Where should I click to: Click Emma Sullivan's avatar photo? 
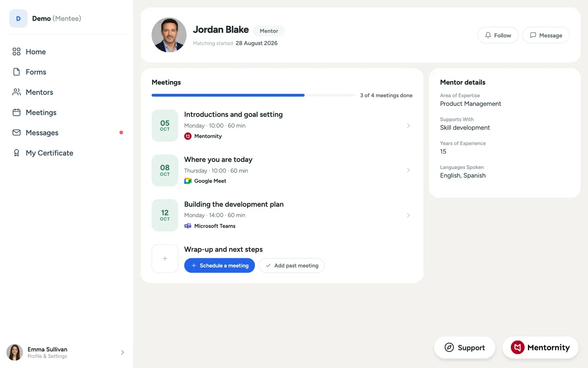[x=15, y=352]
